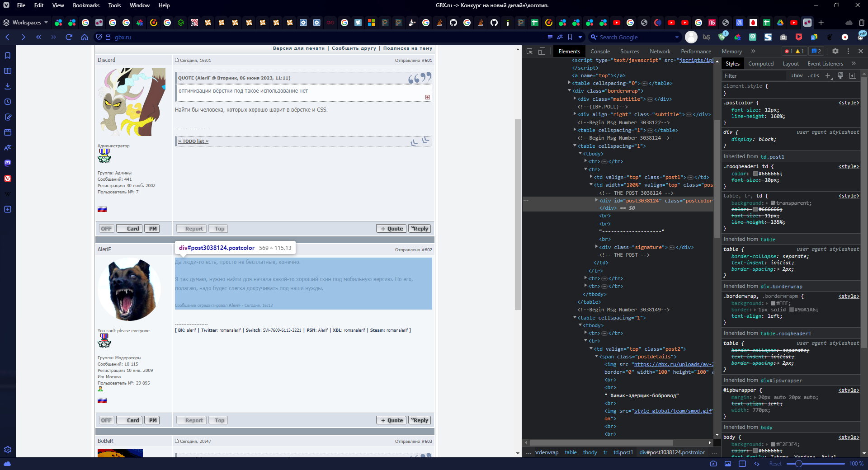This screenshot has width=868, height=470.
Task: Expand the div class="maintitle" node
Action: 575,99
